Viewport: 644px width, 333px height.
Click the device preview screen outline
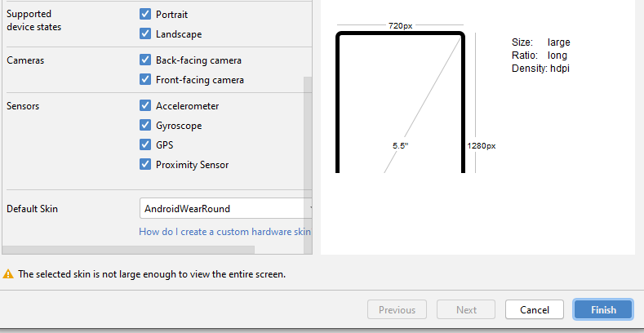401,103
